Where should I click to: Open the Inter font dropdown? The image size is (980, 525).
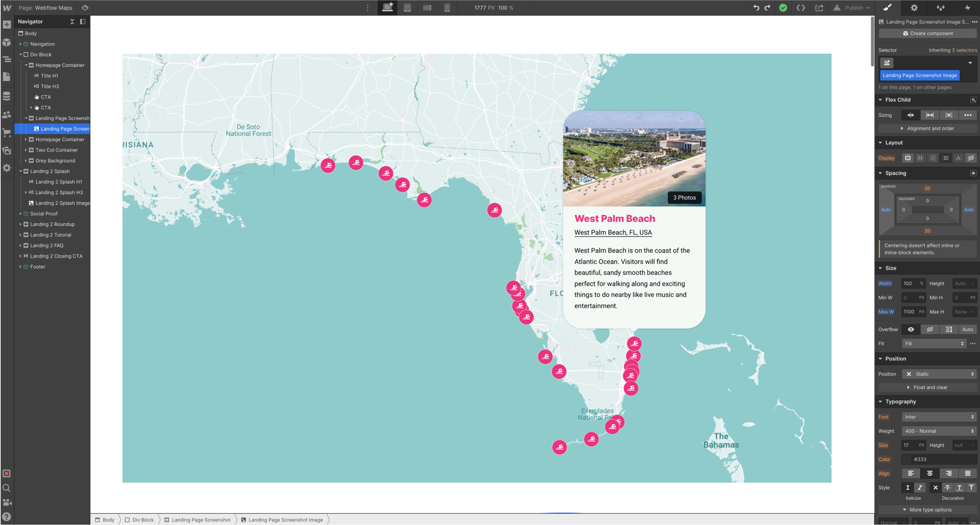pyautogui.click(x=940, y=417)
